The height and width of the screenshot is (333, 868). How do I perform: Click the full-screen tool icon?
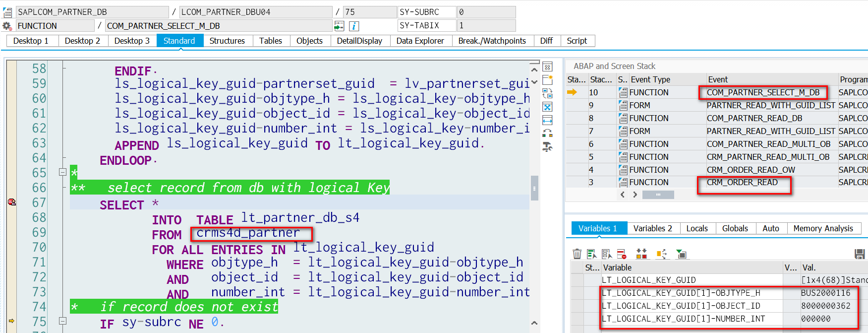(547, 107)
